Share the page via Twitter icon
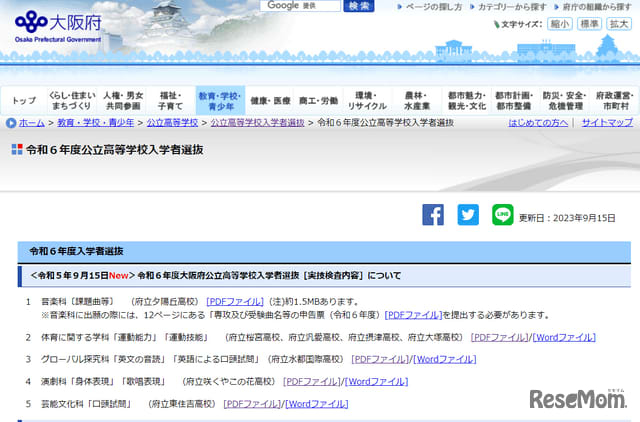Screen dimensions: 640x422 click(468, 215)
